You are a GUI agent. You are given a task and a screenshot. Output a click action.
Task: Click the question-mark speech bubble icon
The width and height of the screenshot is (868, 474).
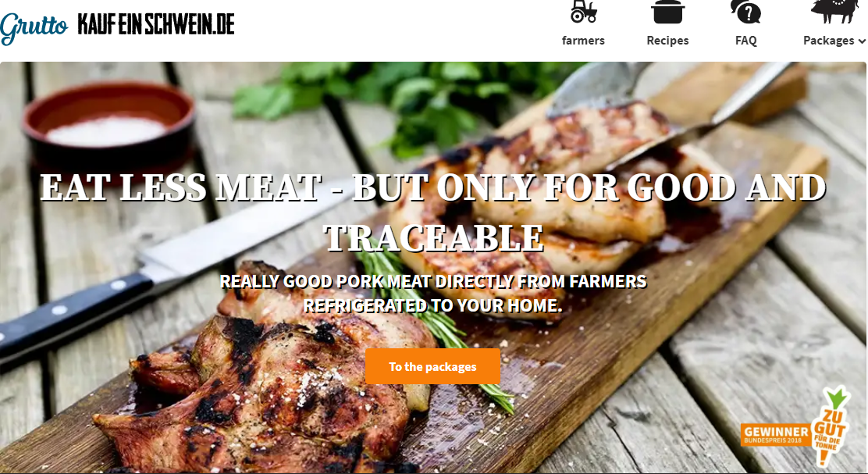[745, 12]
